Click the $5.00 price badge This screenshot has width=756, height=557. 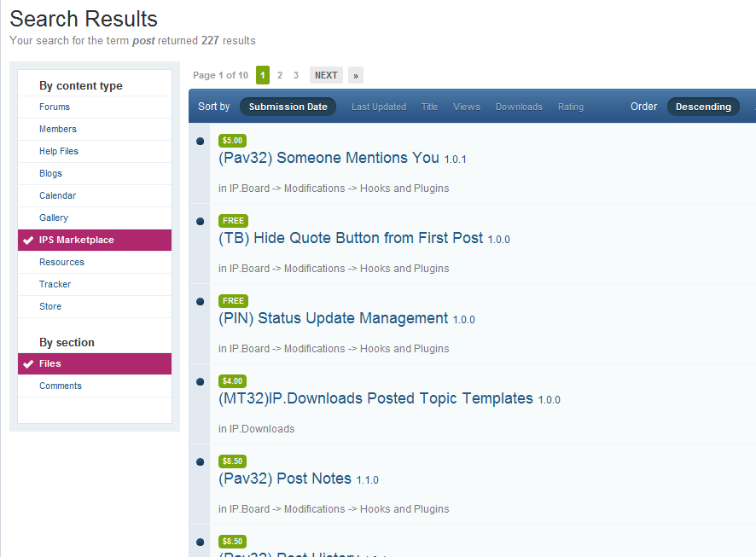coord(232,141)
